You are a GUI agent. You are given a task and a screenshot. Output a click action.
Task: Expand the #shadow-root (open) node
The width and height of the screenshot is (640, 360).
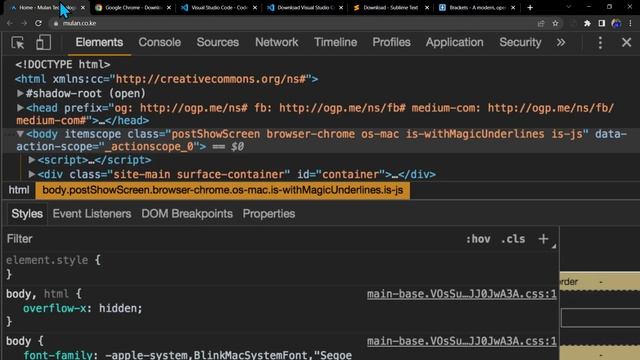click(20, 93)
